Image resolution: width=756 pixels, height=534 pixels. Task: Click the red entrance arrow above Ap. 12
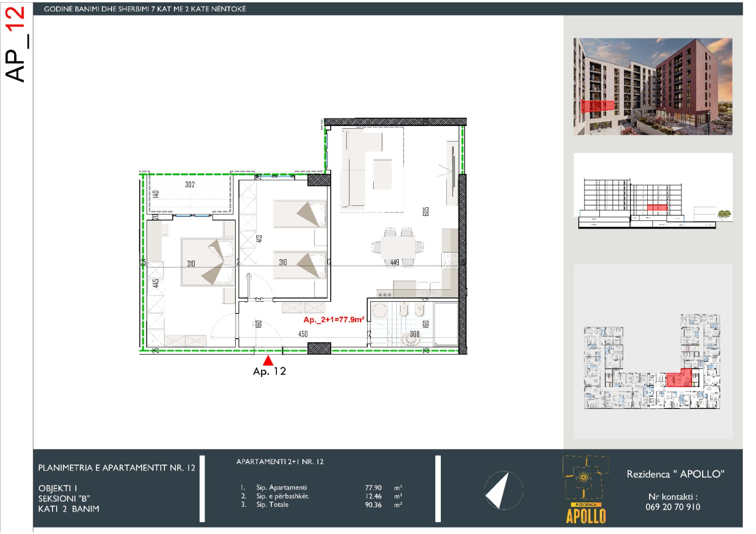pos(268,361)
